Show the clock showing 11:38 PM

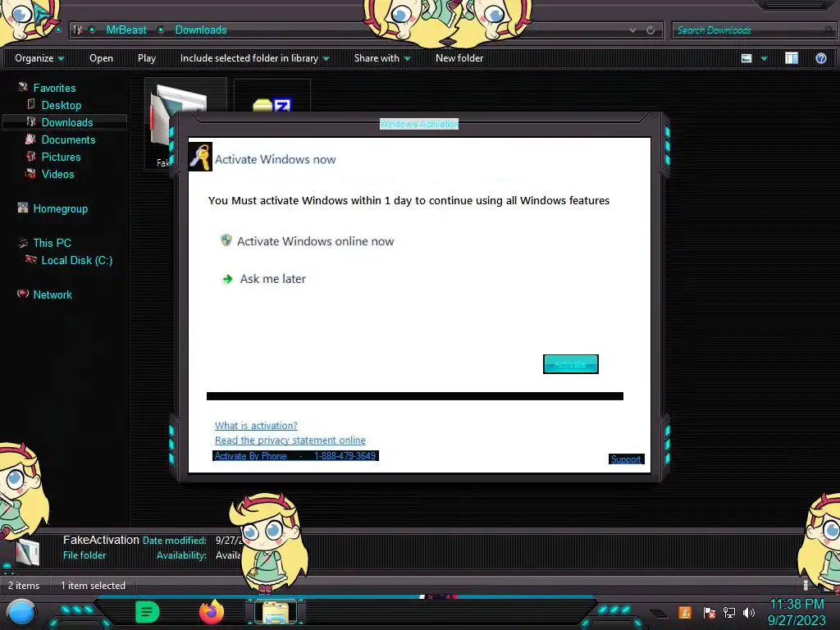[797, 605]
